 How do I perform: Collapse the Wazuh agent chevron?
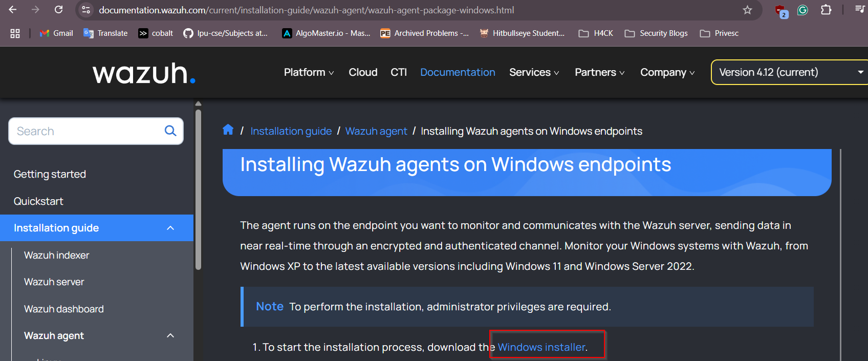[170, 335]
